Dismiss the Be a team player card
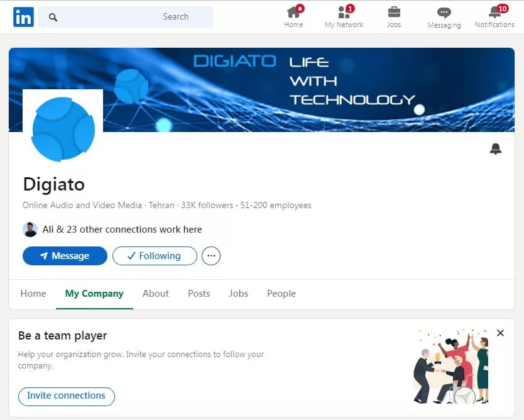The width and height of the screenshot is (524, 420). 500,333
